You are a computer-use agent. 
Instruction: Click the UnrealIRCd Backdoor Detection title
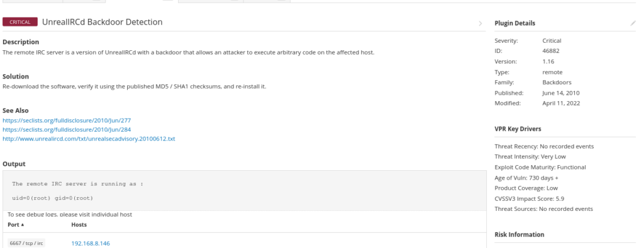[103, 22]
